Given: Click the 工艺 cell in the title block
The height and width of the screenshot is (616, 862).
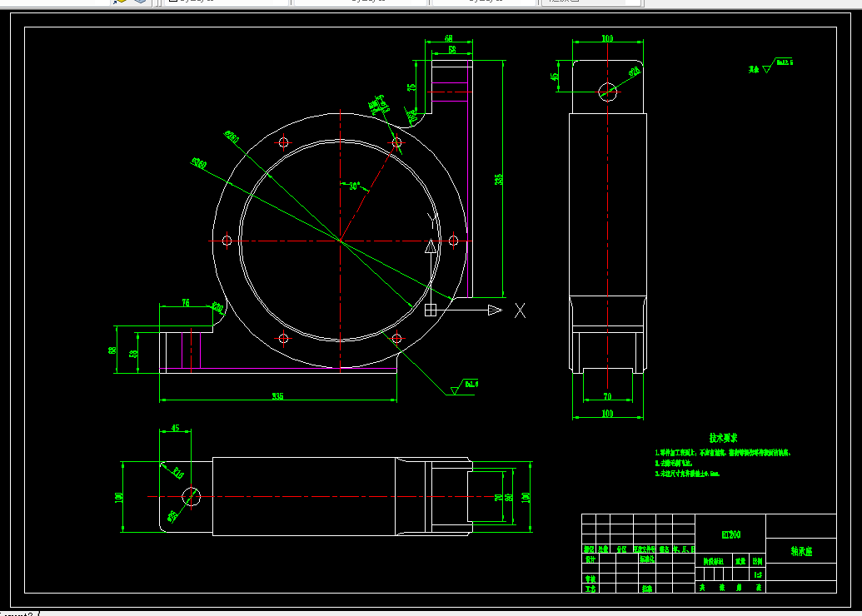Looking at the screenshot, I should coord(590,589).
